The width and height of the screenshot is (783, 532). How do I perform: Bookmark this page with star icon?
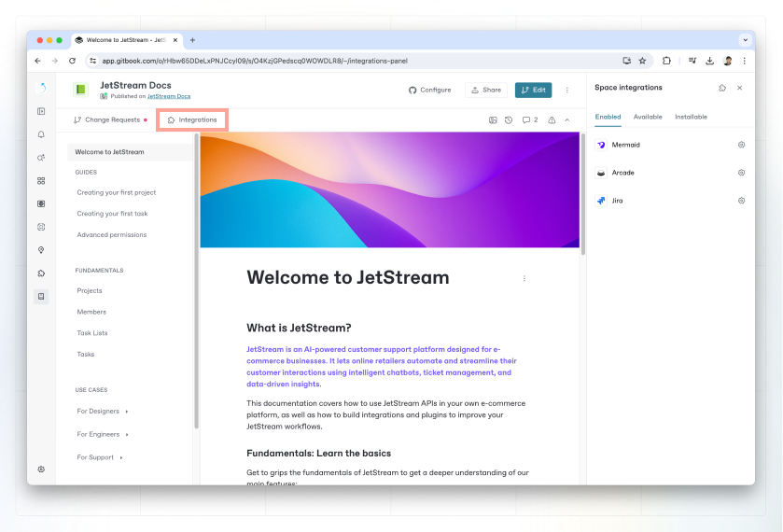pyautogui.click(x=642, y=61)
